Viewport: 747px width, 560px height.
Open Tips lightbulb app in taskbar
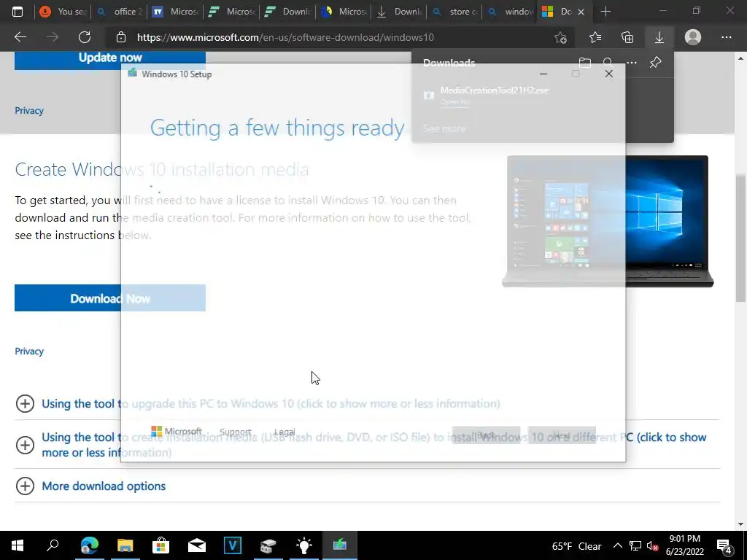tap(304, 545)
